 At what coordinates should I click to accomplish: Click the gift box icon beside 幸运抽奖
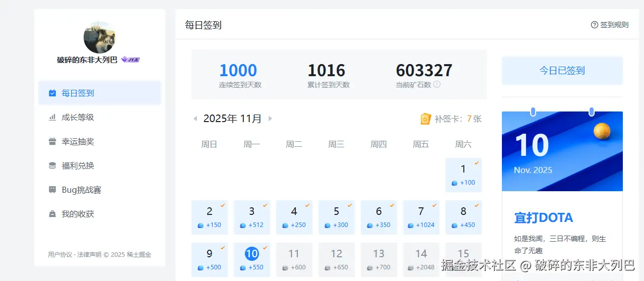click(52, 141)
